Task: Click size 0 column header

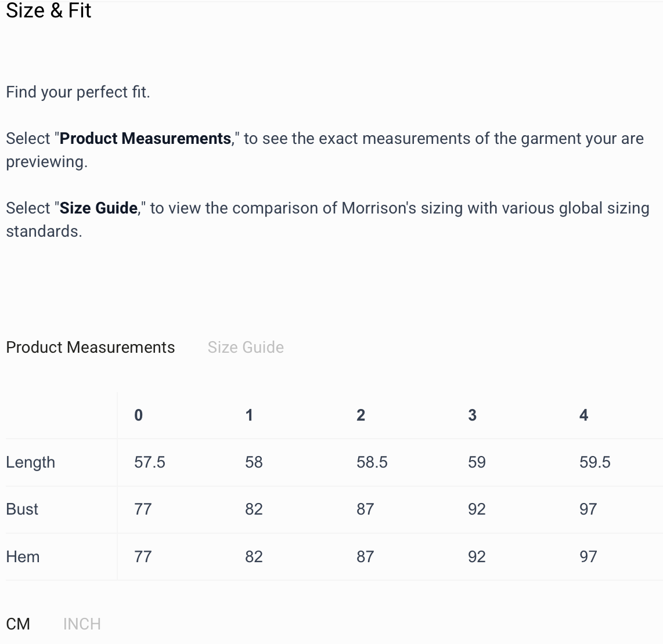Action: click(x=138, y=415)
